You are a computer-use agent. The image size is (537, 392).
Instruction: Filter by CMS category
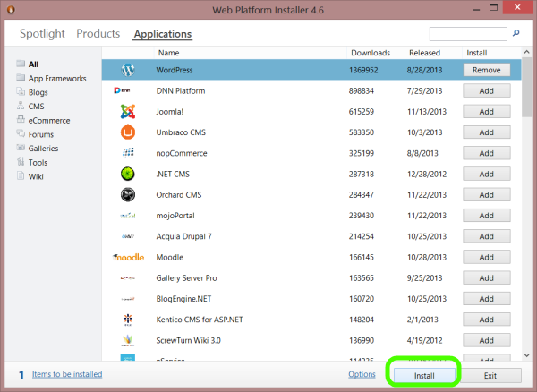pos(37,107)
